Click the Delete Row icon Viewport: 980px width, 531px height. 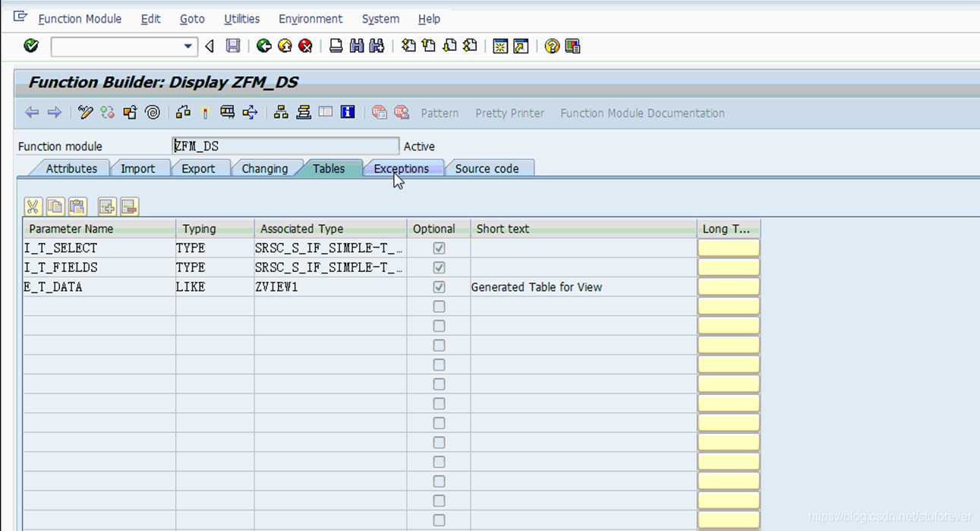click(x=129, y=206)
